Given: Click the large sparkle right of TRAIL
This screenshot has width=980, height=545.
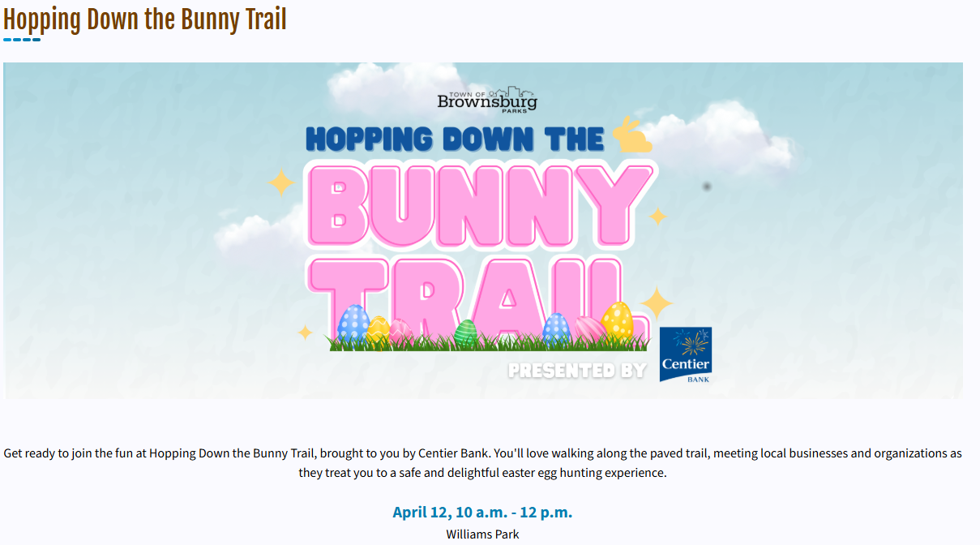Looking at the screenshot, I should [657, 304].
